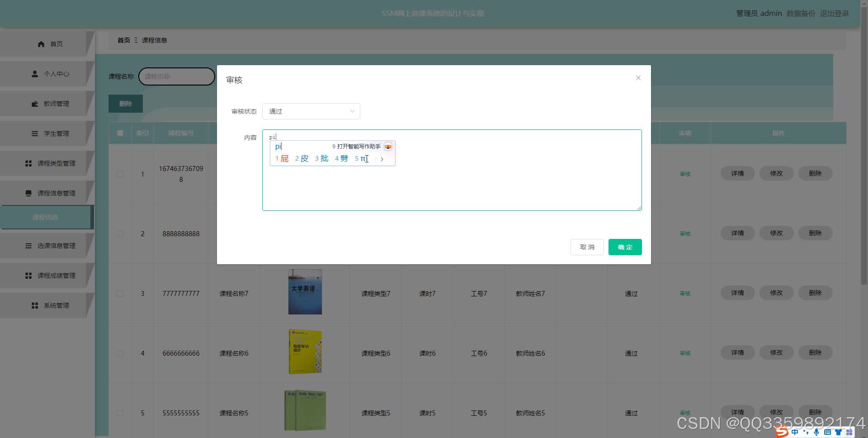This screenshot has width=868, height=438.
Task: Toggle the 中 Chinese/English mode icon
Action: 795,432
